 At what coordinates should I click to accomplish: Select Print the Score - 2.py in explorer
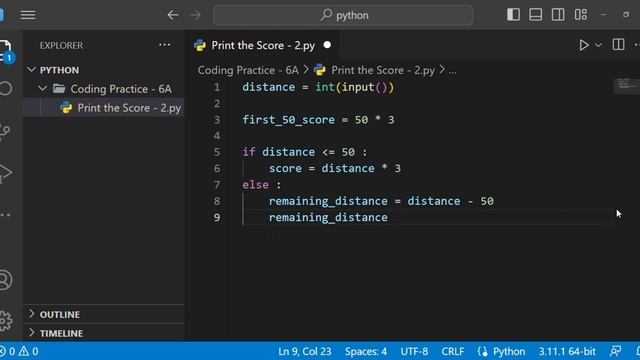[104, 108]
